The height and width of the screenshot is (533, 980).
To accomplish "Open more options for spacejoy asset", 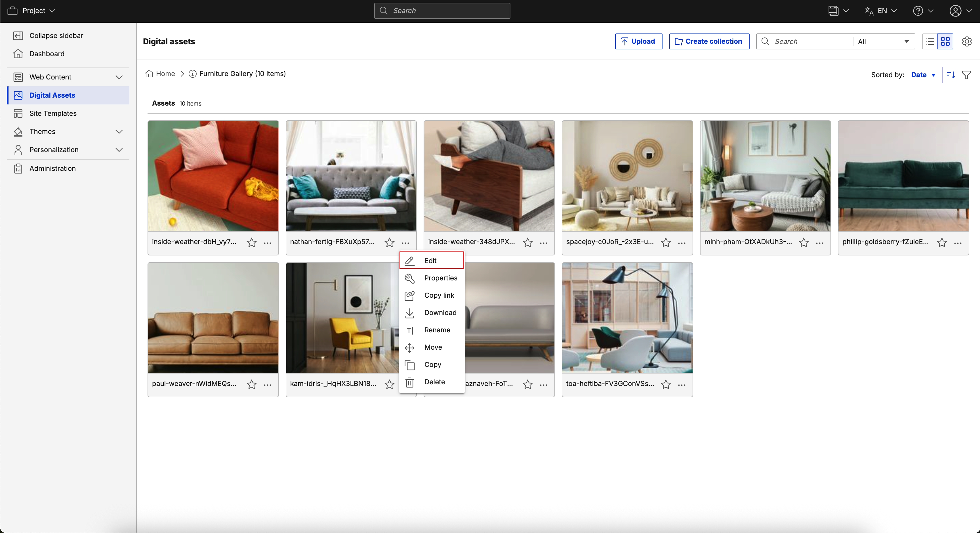I will [x=681, y=243].
